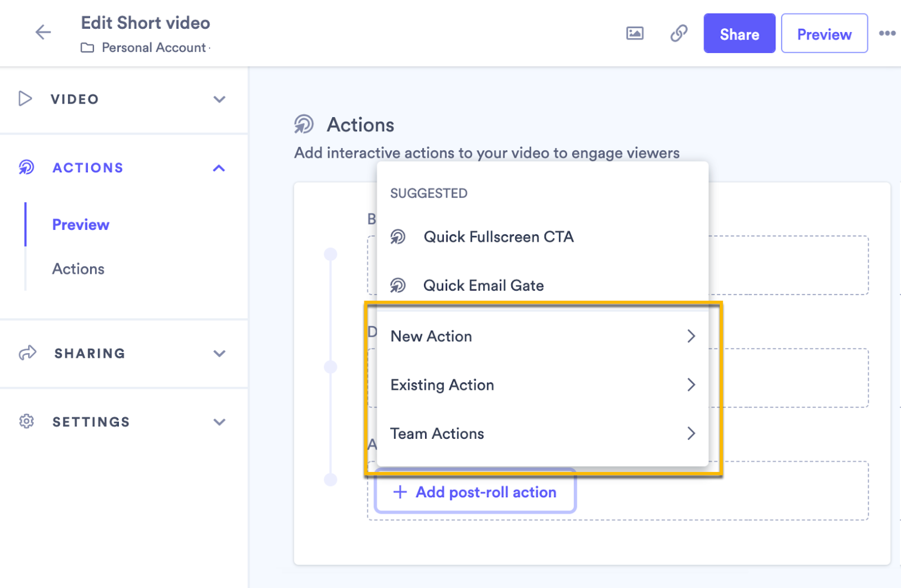Click the SHARING section label
901x588 pixels.
coord(90,353)
